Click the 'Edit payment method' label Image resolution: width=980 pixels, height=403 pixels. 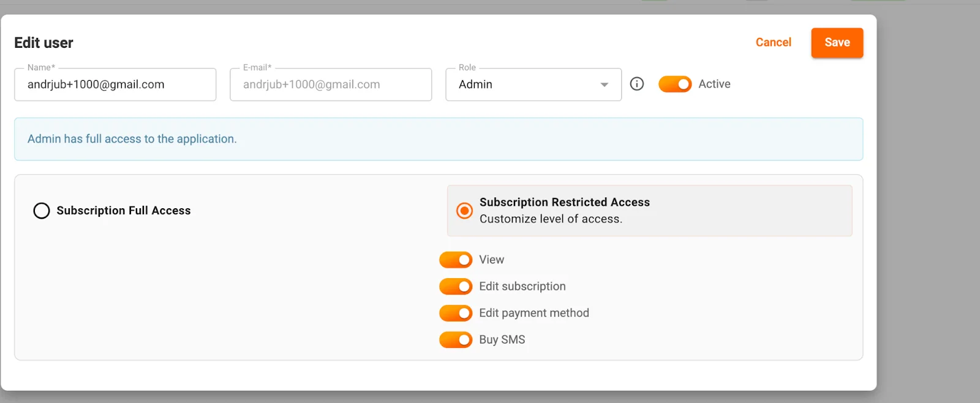(x=534, y=313)
